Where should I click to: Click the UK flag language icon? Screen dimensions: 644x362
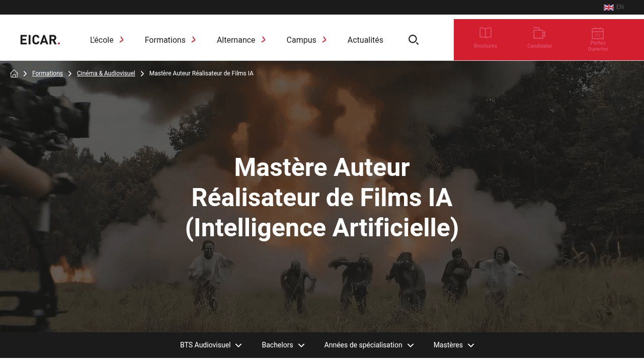[609, 7]
